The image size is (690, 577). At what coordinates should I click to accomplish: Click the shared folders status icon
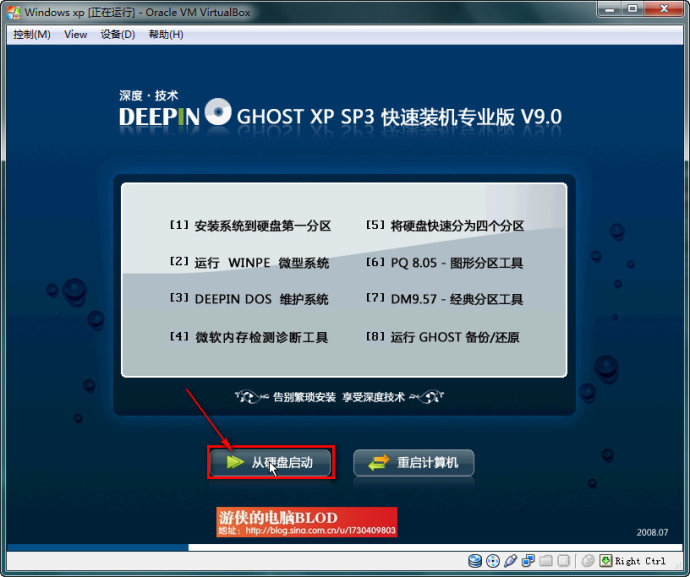tap(546, 561)
